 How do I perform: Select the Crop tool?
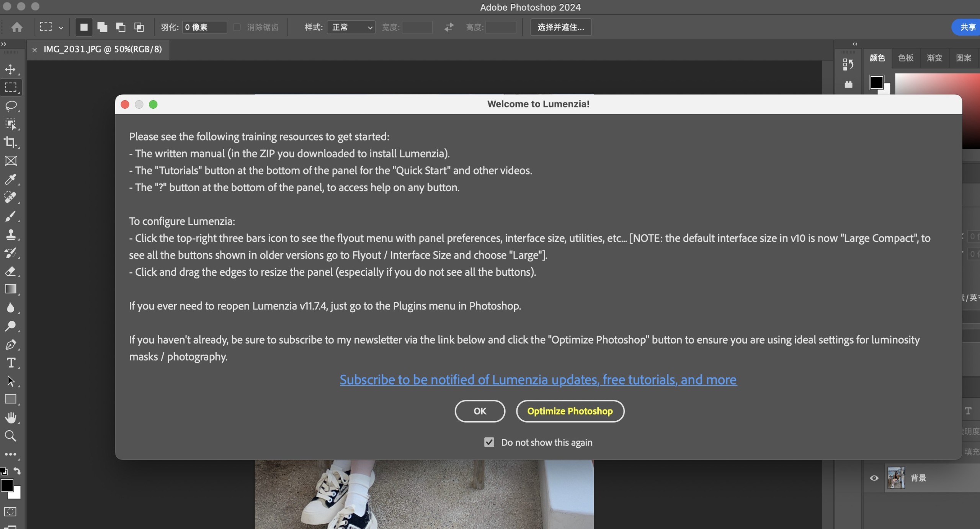point(10,142)
